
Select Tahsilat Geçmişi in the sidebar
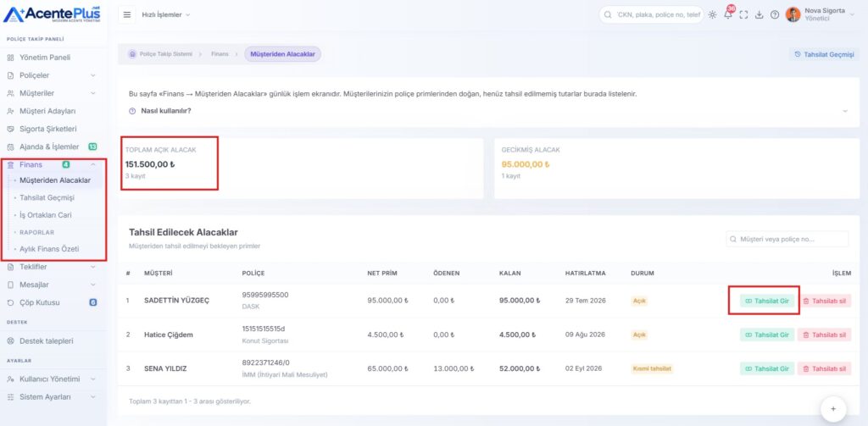(x=47, y=197)
